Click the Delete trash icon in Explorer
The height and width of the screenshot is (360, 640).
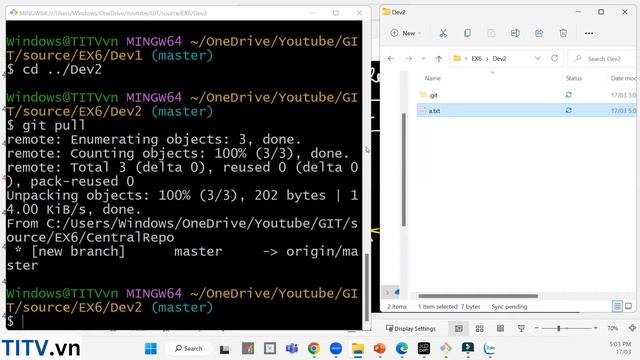pyautogui.click(x=563, y=33)
